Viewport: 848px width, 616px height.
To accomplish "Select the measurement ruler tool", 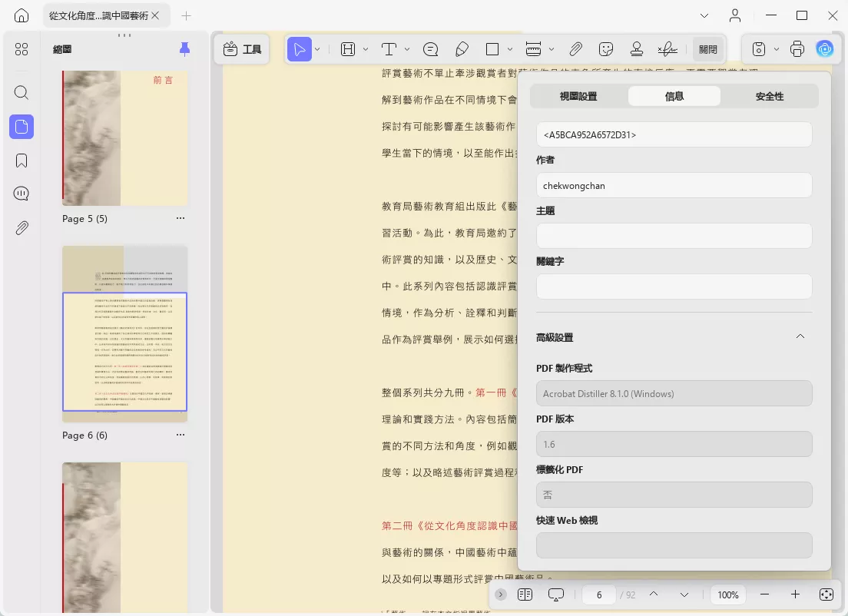I will pos(533,49).
